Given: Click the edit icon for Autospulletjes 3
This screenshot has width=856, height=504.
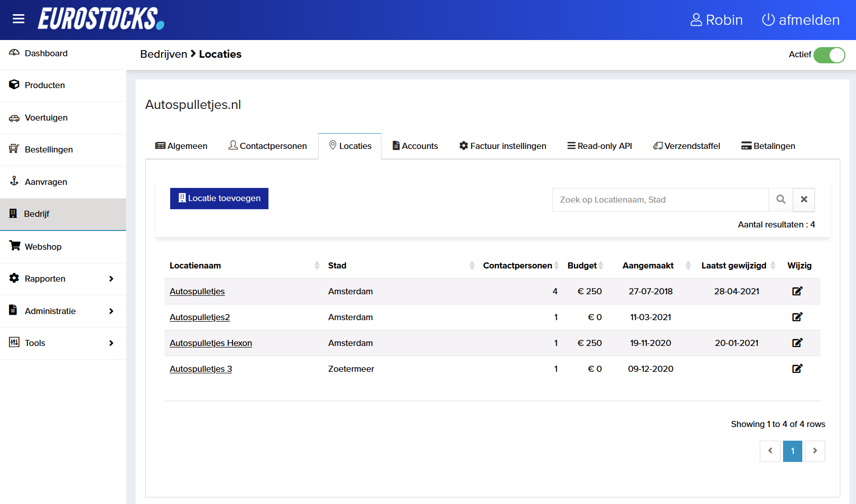Looking at the screenshot, I should coord(797,369).
